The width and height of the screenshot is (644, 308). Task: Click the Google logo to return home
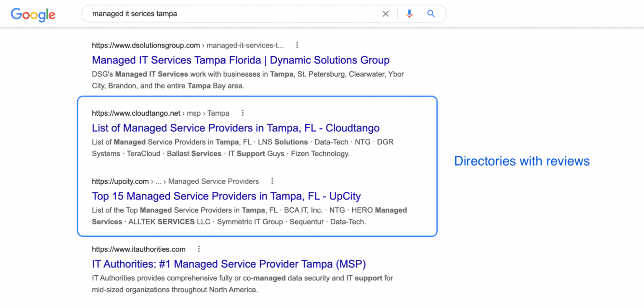coord(33,15)
